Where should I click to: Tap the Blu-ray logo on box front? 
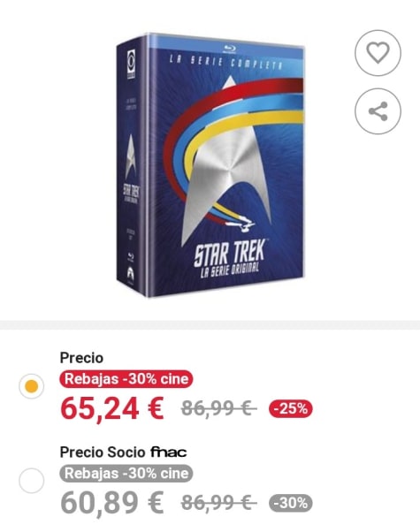[x=230, y=49]
